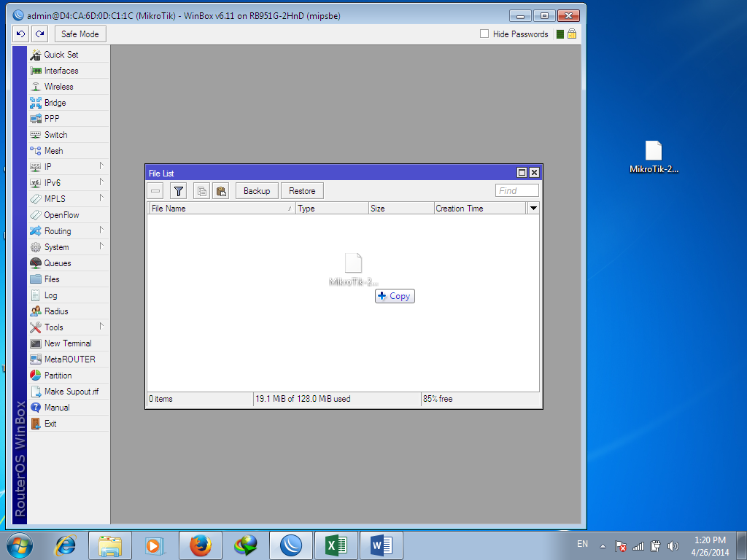Click the volume icon in system tray
This screenshot has width=747, height=560.
[673, 546]
